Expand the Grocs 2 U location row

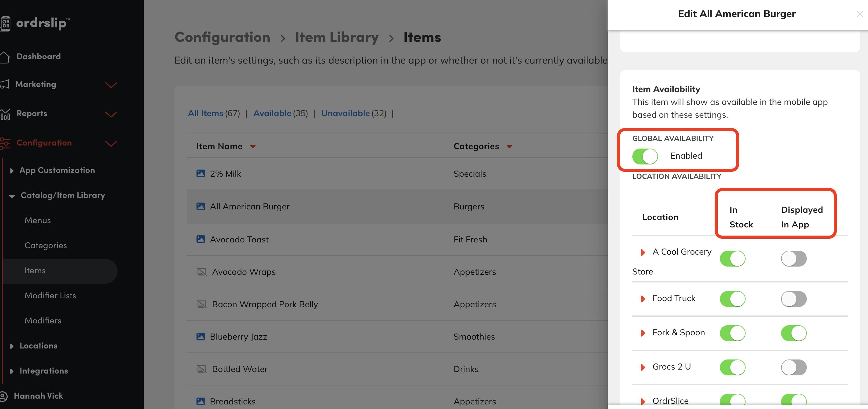click(642, 367)
